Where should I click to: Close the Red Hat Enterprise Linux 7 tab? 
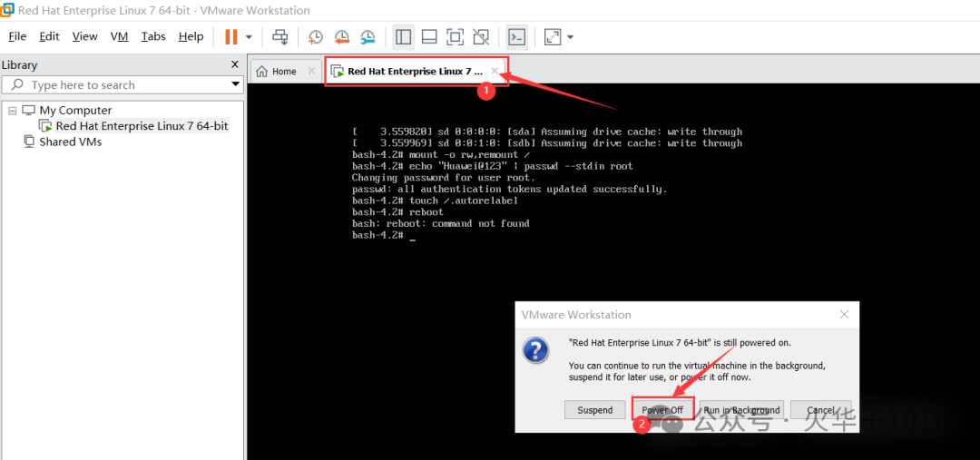(x=495, y=72)
